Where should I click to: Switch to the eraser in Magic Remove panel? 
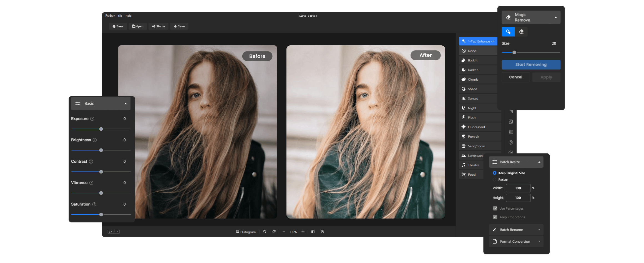(521, 31)
